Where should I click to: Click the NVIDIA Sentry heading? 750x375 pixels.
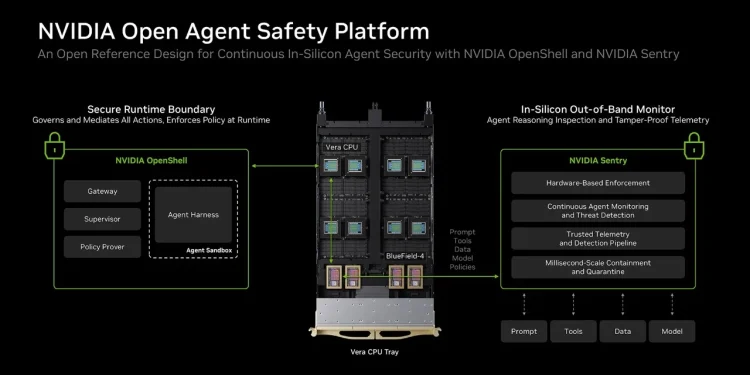(598, 161)
